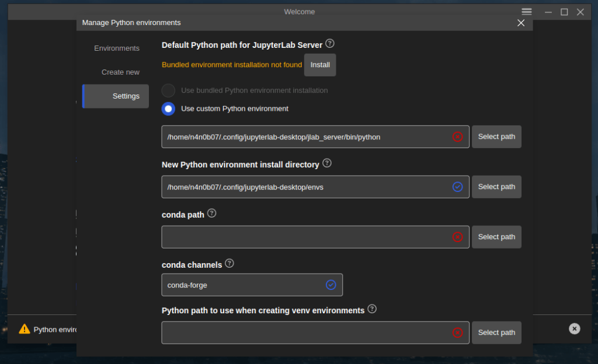Viewport: 598px width, 364px height.
Task: Click the warning triangle in the status bar
Action: [x=24, y=328]
